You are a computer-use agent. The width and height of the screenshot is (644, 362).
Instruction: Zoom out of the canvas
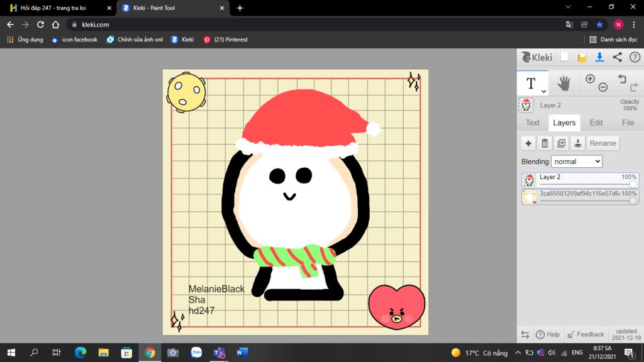[603, 87]
